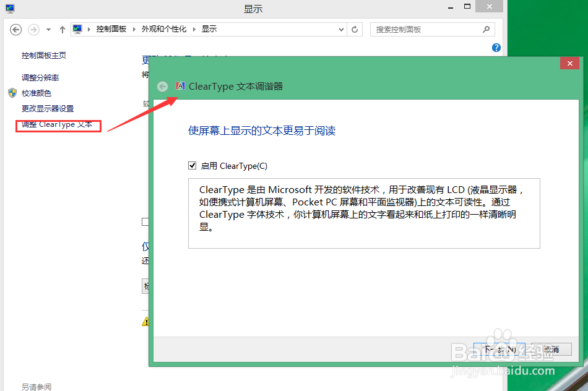Image resolution: width=588 pixels, height=391 pixels.
Task: Click the ClearType icon in the dialog title bar
Action: click(180, 86)
